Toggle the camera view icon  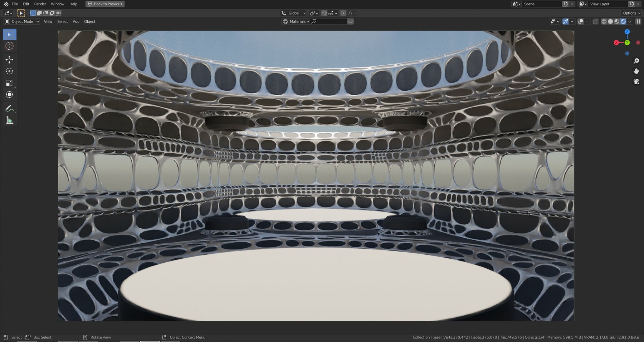(x=636, y=81)
